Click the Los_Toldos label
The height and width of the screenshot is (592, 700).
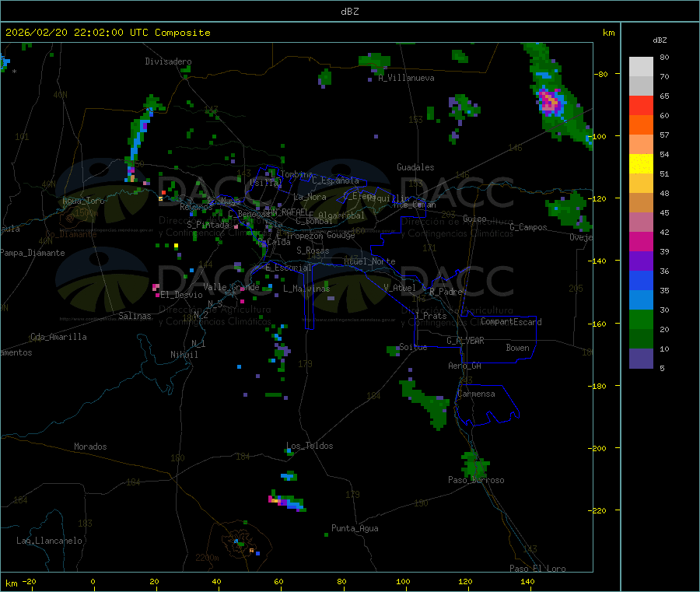(x=310, y=446)
